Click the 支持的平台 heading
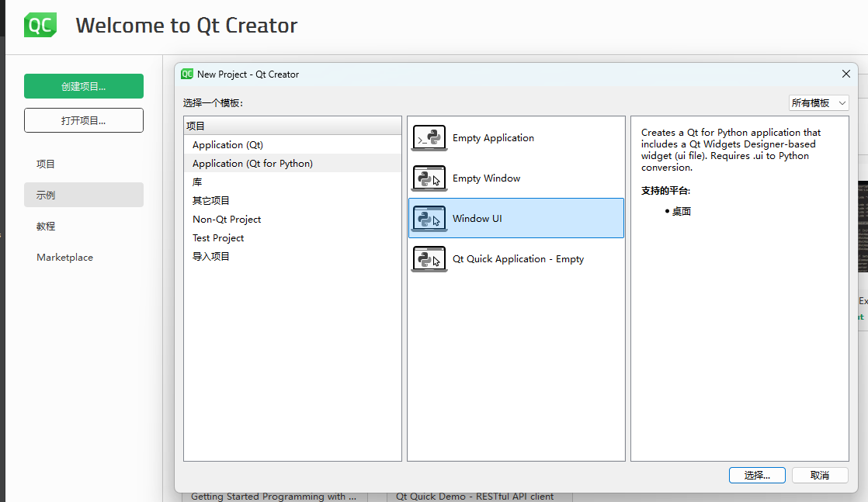This screenshot has width=868, height=502. pos(666,190)
